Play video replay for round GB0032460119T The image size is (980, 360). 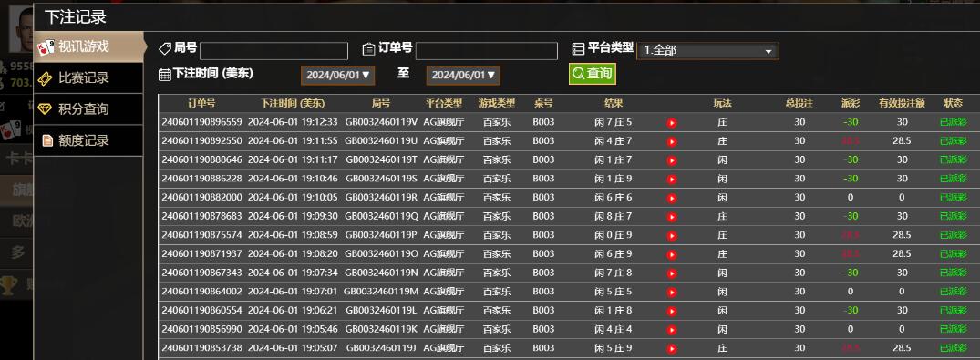[672, 160]
